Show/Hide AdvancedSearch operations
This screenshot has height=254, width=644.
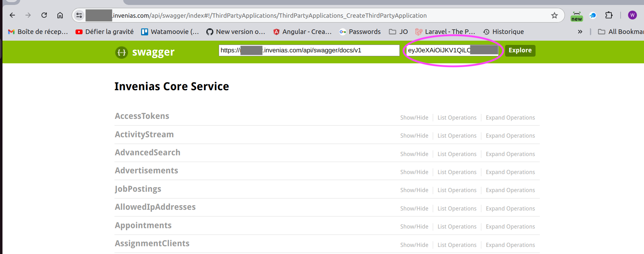(414, 154)
